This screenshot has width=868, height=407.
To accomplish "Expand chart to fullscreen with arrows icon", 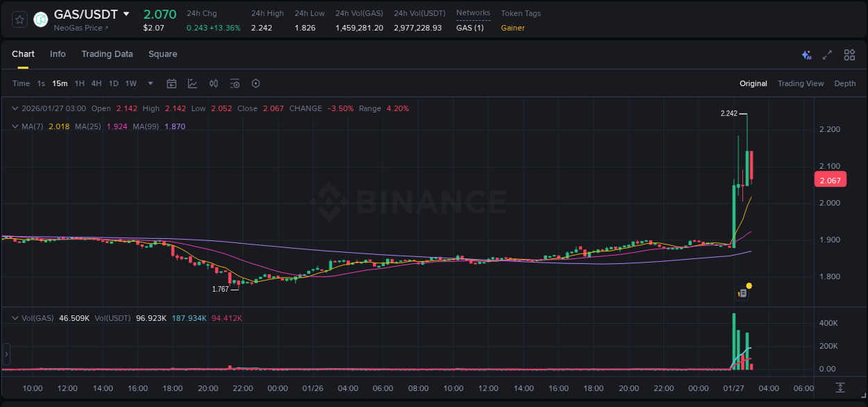I will tap(828, 54).
